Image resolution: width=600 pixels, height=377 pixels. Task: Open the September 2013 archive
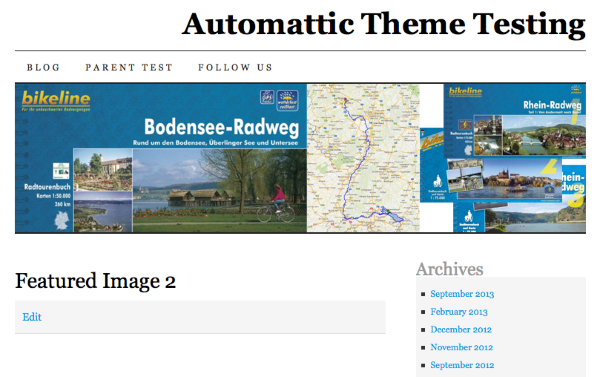[462, 294]
